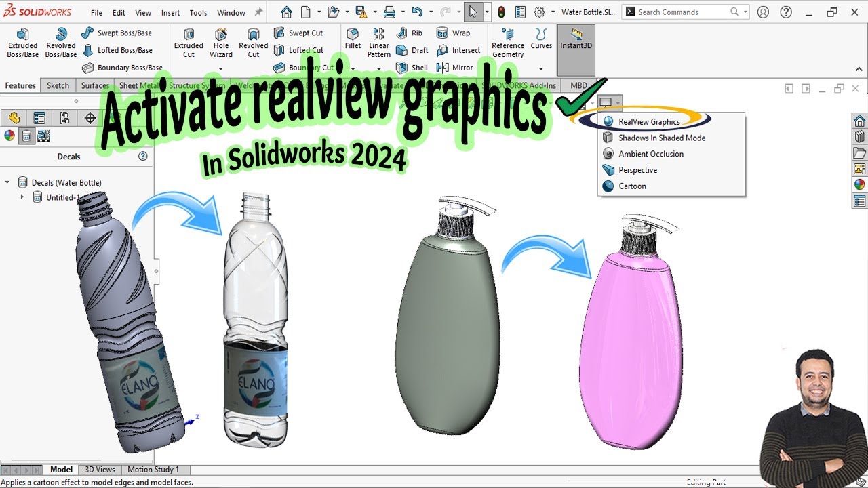
Task: Open the Tools menu
Action: tap(199, 12)
